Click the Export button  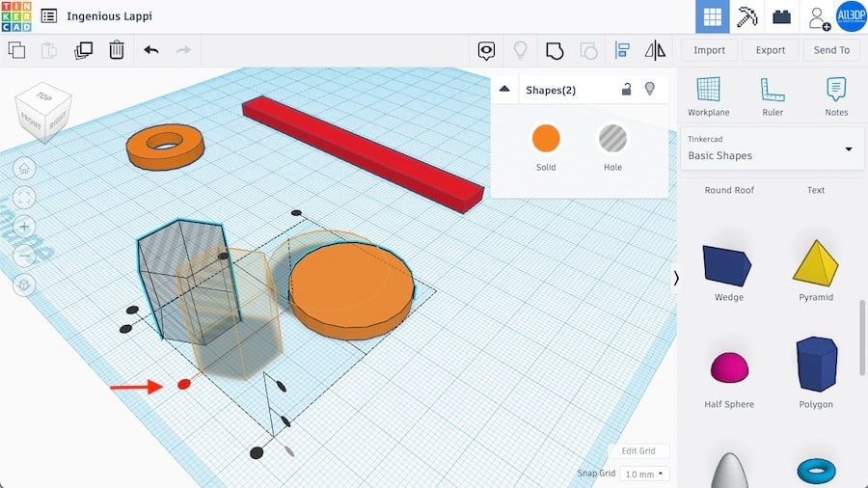pos(770,50)
